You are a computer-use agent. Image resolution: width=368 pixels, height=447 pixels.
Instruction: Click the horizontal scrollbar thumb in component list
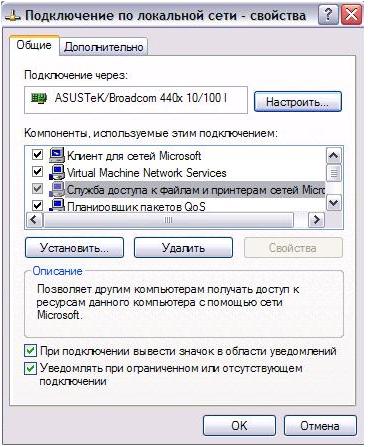(x=169, y=220)
